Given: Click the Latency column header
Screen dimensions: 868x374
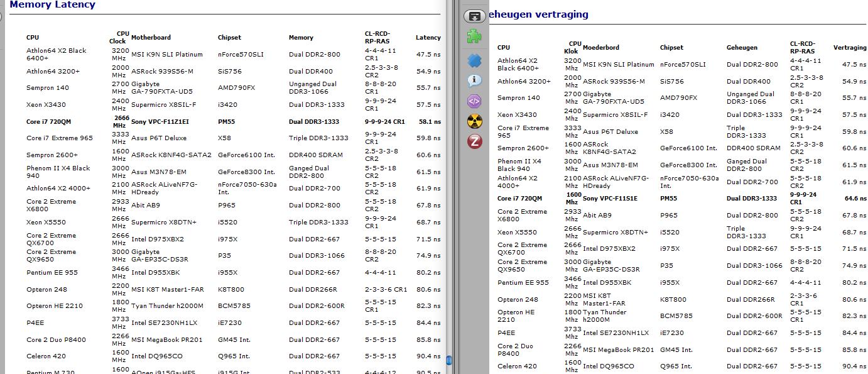Looking at the screenshot, I should point(428,38).
